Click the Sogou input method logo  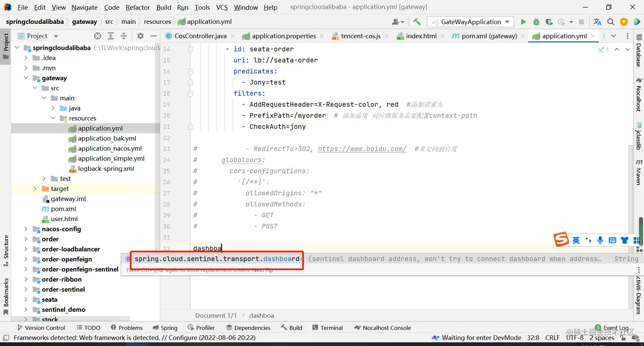[561, 239]
